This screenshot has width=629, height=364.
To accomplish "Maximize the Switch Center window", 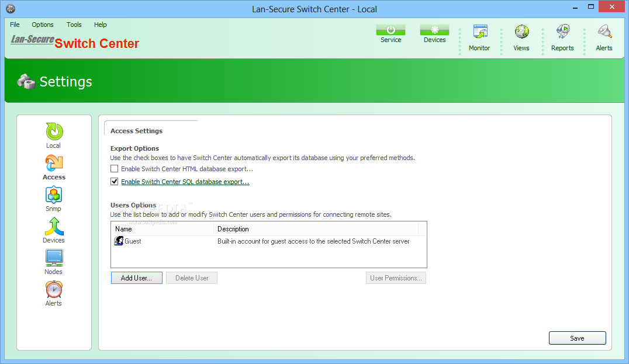I will pos(591,7).
